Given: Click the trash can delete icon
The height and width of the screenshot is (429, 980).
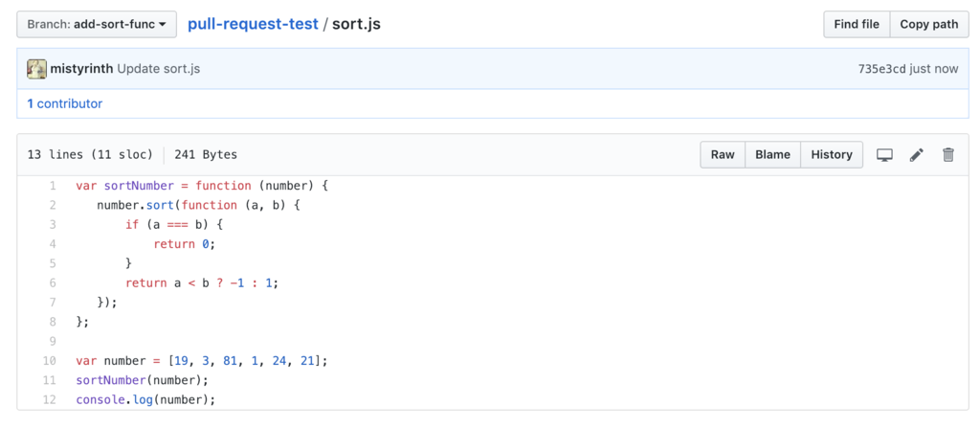Looking at the screenshot, I should pyautogui.click(x=948, y=155).
